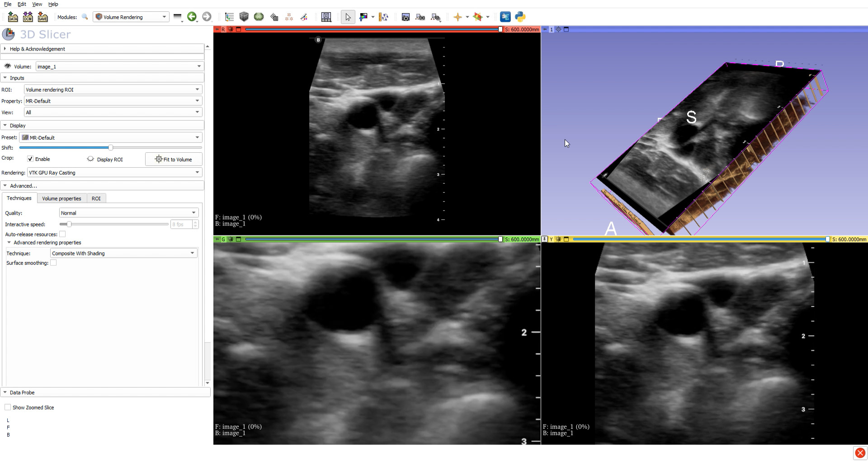
Task: Go back to previous module
Action: pyautogui.click(x=192, y=17)
